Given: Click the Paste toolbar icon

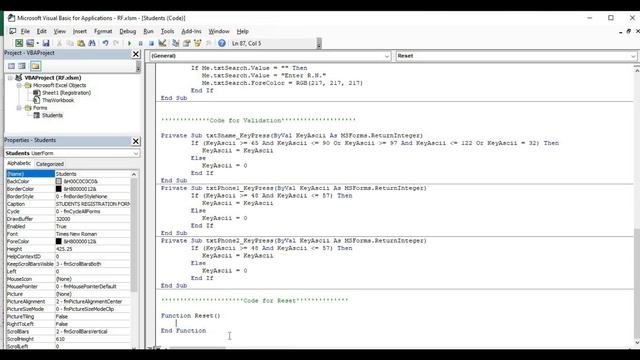Looking at the screenshot, I should [x=81, y=43].
